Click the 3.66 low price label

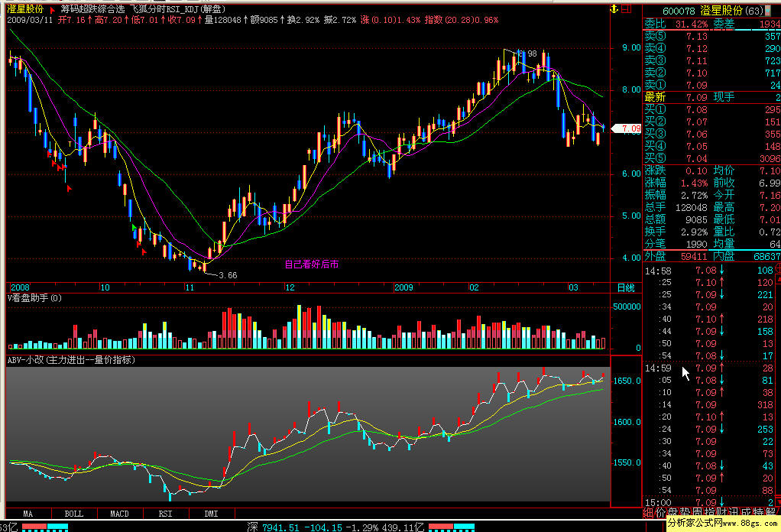point(228,275)
